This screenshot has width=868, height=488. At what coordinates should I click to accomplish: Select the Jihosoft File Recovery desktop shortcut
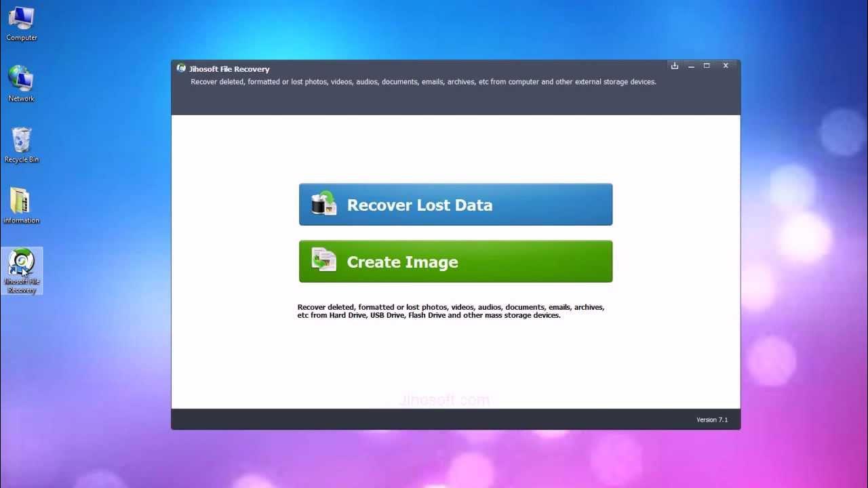click(22, 270)
